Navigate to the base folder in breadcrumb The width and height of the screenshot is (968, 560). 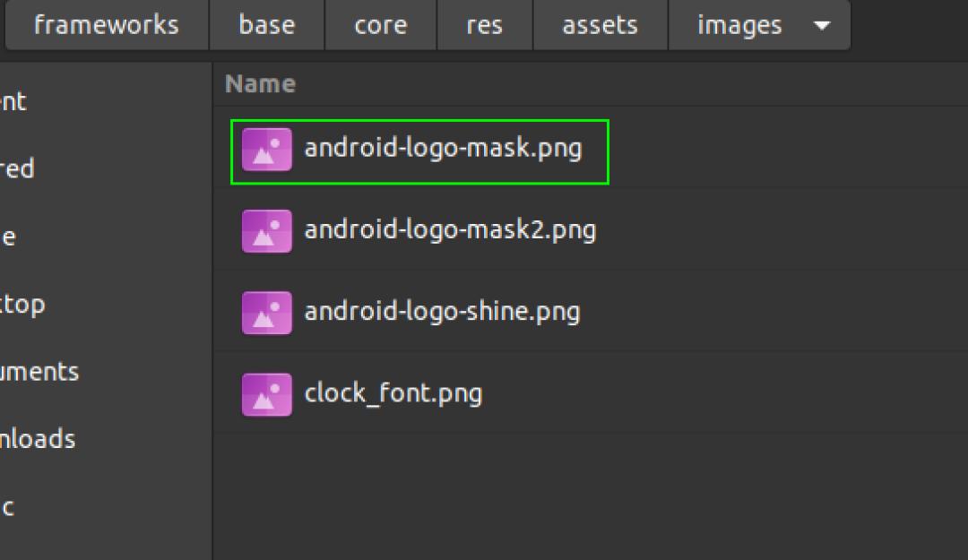click(x=266, y=25)
